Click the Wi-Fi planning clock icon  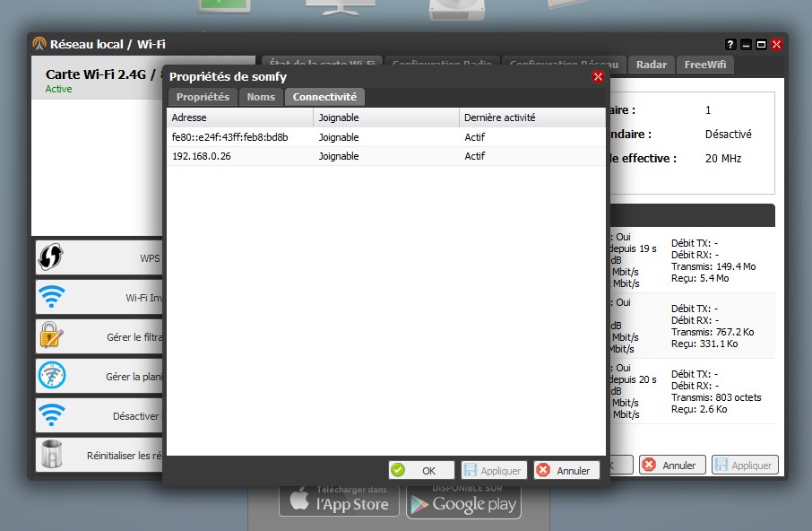tap(51, 376)
